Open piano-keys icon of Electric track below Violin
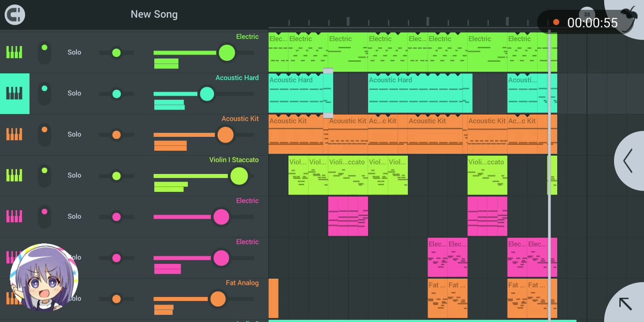This screenshot has height=322, width=644. click(x=14, y=216)
